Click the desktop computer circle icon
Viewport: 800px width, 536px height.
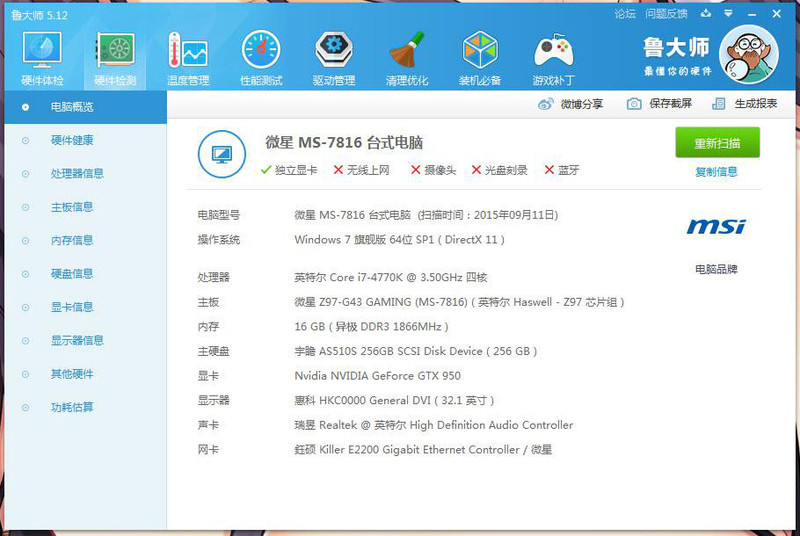[x=221, y=154]
